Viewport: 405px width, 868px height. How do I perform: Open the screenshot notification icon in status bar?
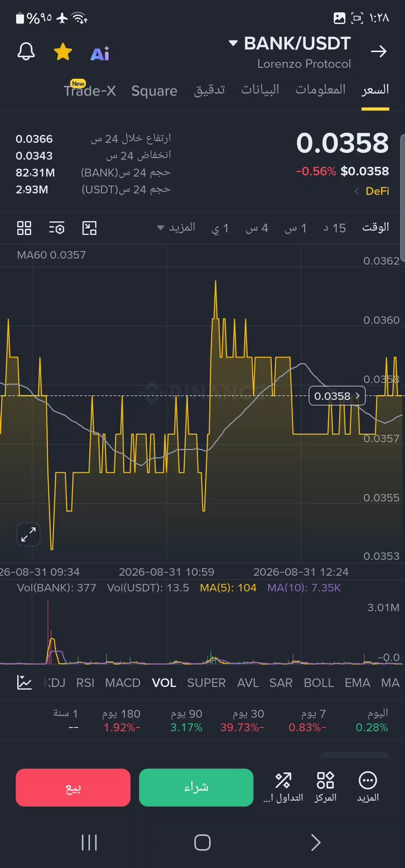(339, 18)
